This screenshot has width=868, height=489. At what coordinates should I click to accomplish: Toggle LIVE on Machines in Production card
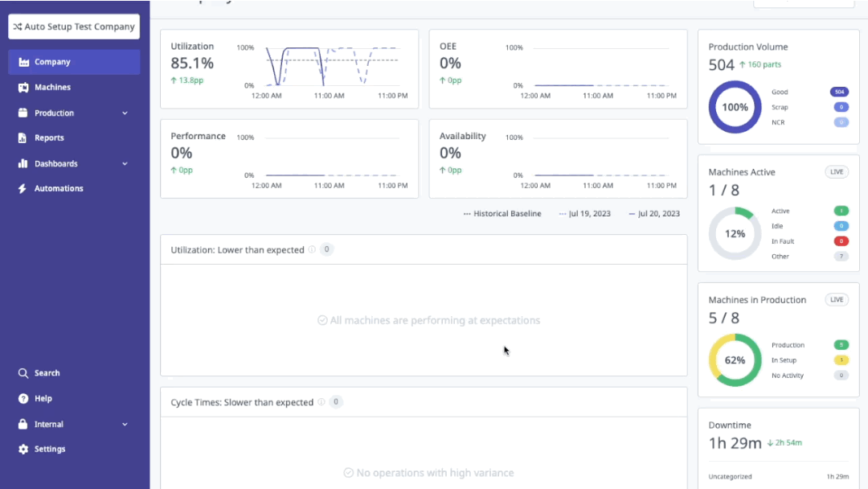(837, 299)
